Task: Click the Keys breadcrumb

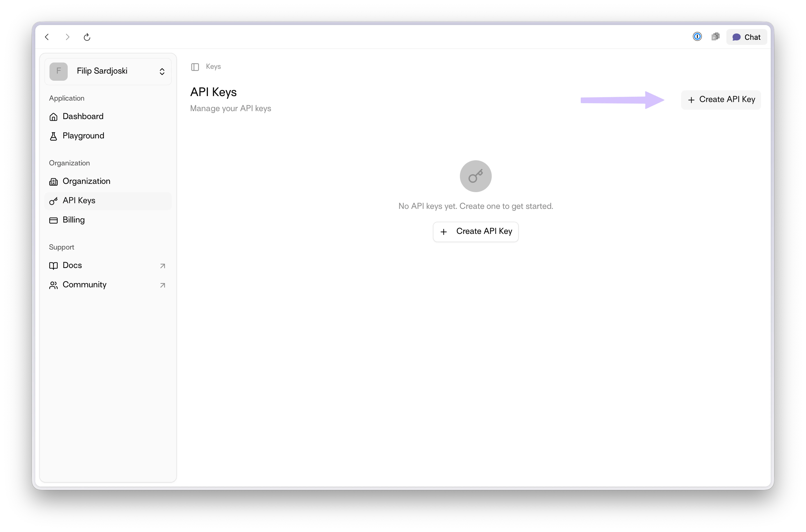Action: pos(213,66)
